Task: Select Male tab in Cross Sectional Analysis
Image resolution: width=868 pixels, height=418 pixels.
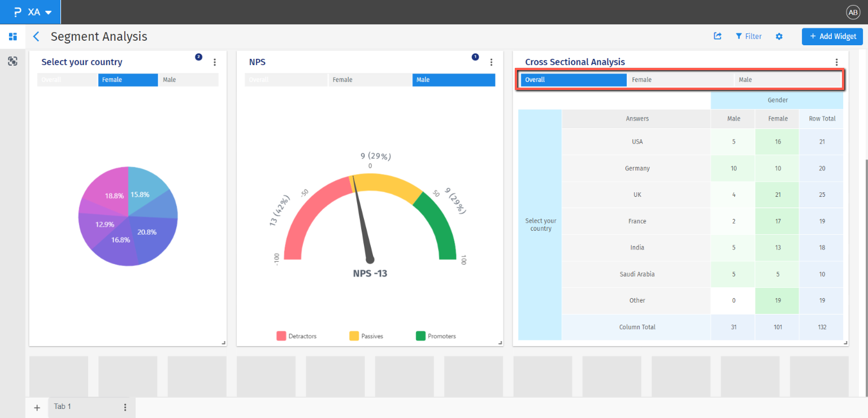Action: (788, 80)
